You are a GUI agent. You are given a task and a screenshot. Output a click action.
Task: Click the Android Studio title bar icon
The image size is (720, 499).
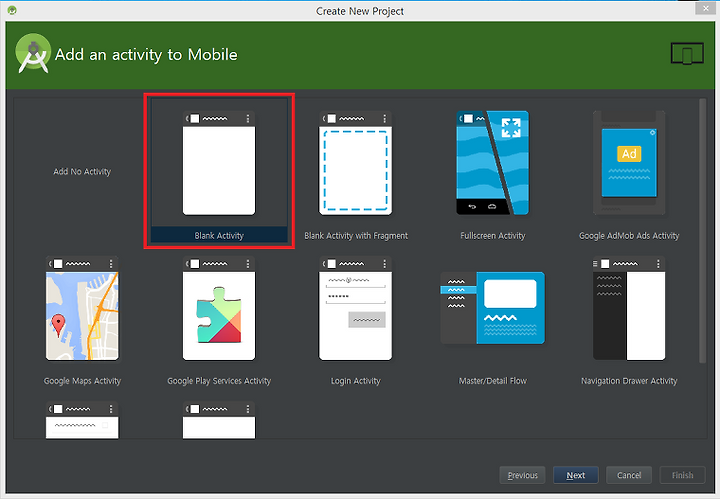tap(12, 10)
